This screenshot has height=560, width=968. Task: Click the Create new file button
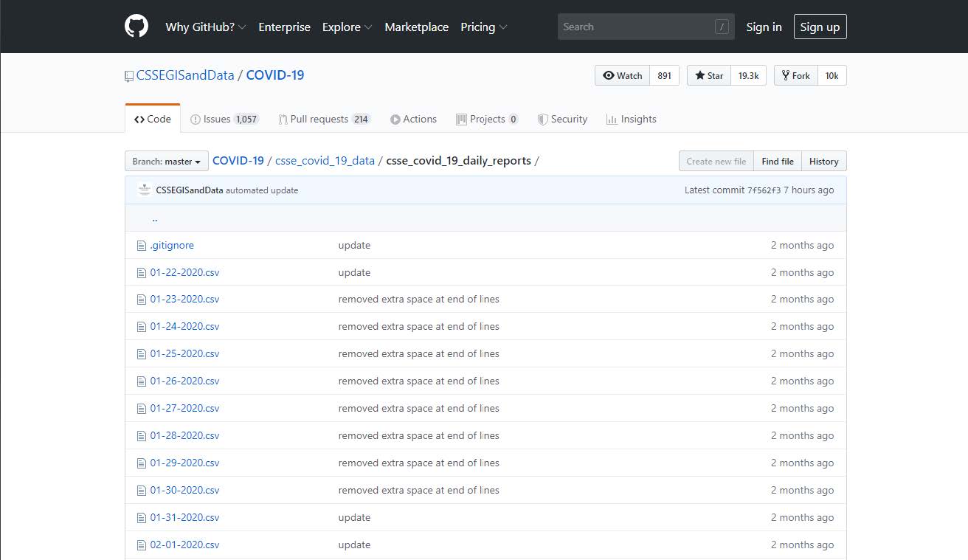[x=716, y=161]
